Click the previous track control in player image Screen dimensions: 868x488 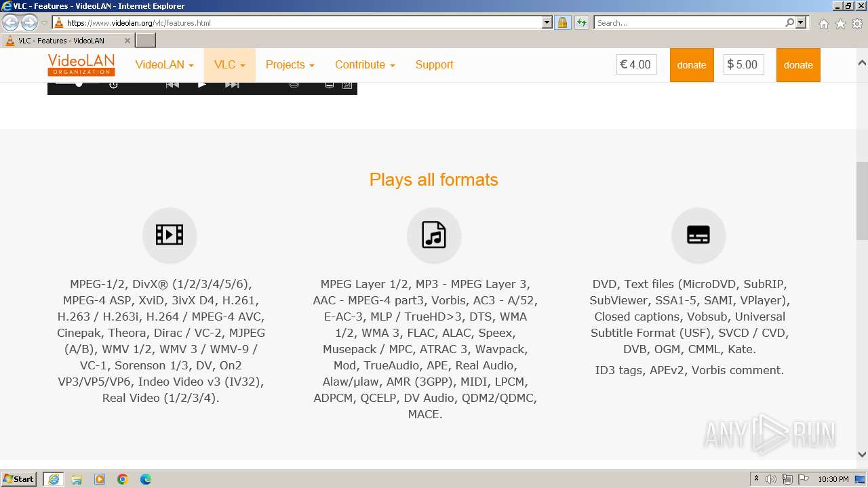172,85
